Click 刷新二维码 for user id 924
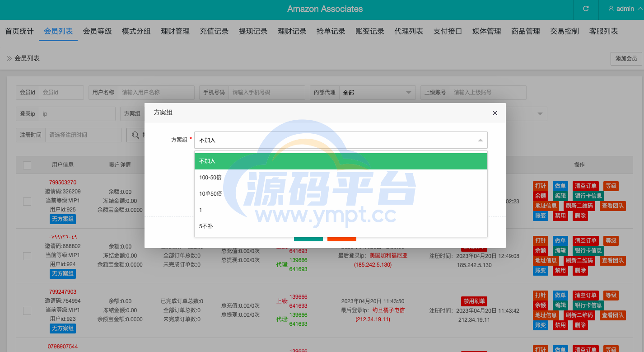Viewport: 644px width, 352px height. [x=579, y=261]
